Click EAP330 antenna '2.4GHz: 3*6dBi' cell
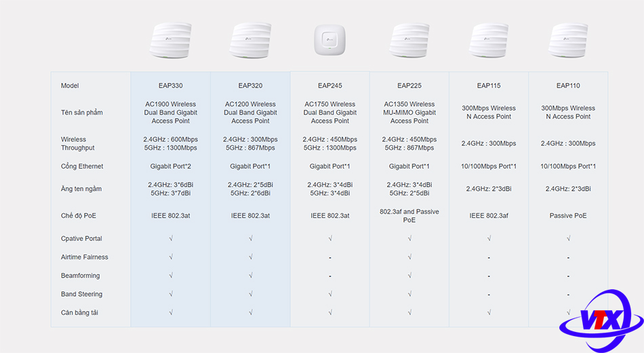The width and height of the screenshot is (644, 353). point(170,185)
